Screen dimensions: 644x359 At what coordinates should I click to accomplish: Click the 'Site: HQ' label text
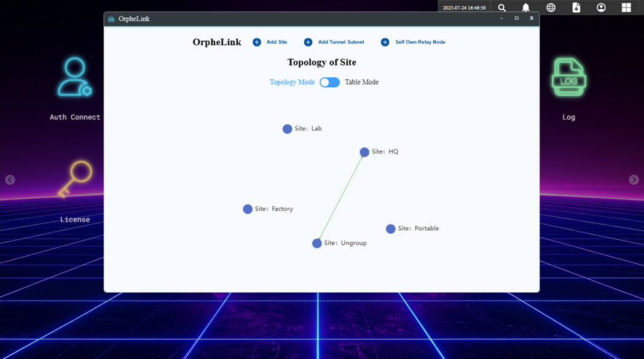coord(385,152)
